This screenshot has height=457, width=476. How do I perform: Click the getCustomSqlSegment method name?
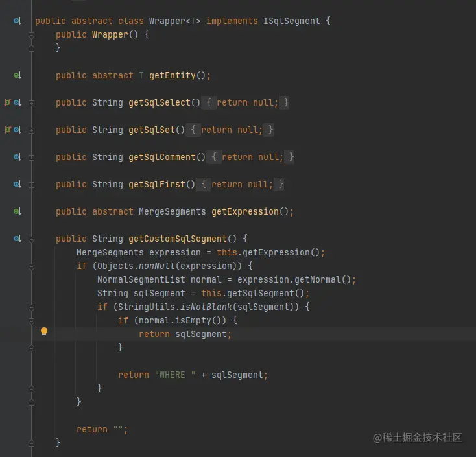pyautogui.click(x=177, y=239)
